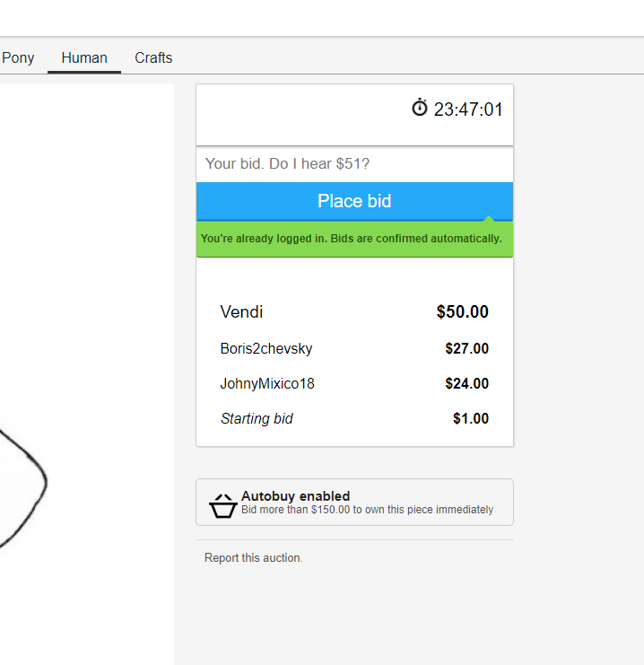Select bidder JohnyMixico18 in bid list
The height and width of the screenshot is (665, 644).
267,384
